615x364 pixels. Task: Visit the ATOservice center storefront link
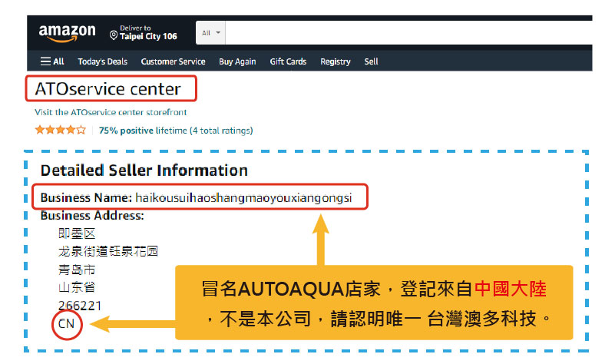111,112
